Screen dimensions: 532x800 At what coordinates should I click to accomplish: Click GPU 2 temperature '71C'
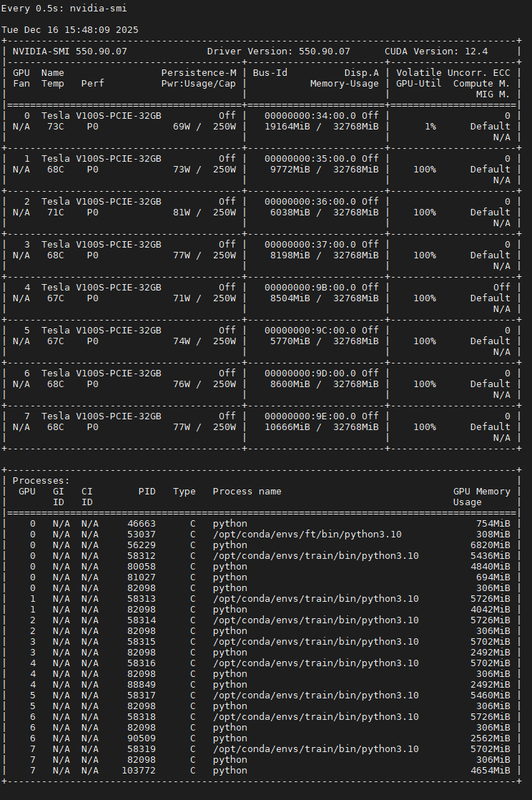(x=56, y=213)
